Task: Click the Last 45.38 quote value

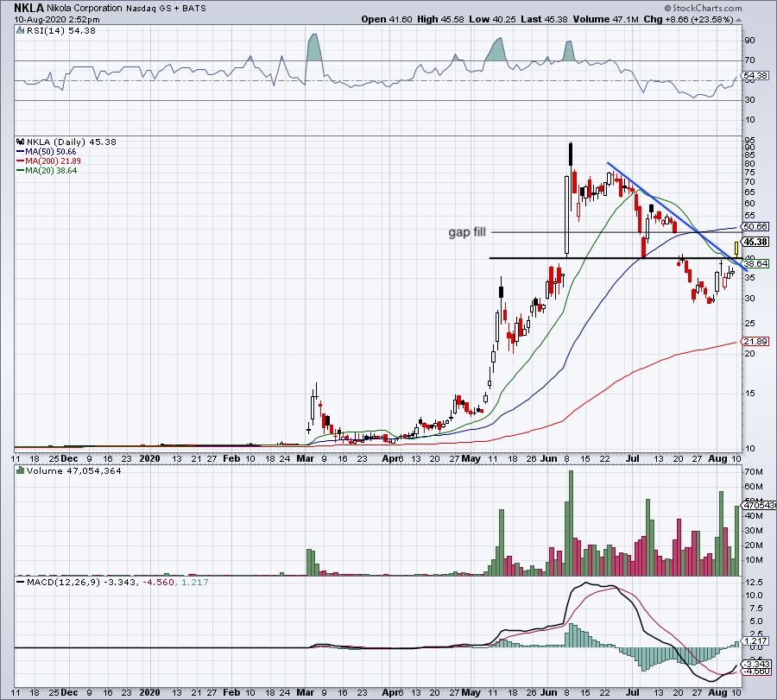Action: coord(545,19)
